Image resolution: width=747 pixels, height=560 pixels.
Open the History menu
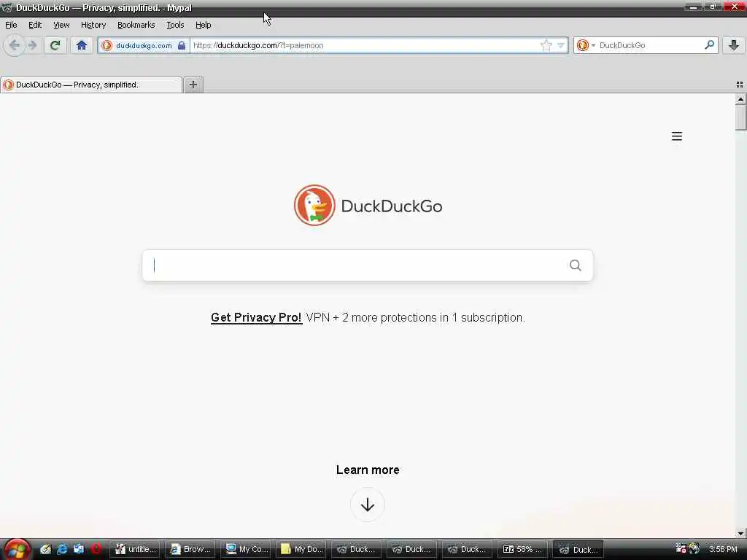pos(93,25)
